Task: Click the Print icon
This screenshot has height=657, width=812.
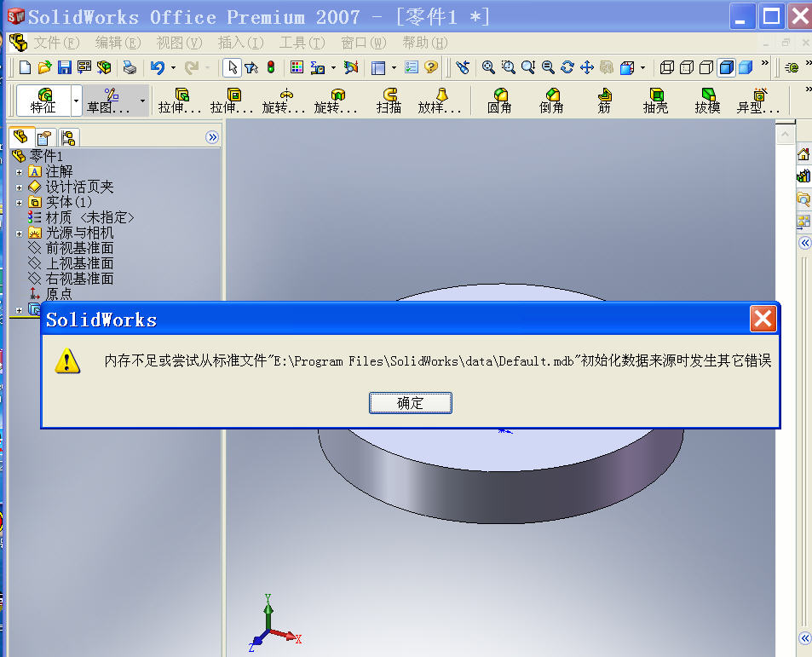Action: tap(130, 67)
